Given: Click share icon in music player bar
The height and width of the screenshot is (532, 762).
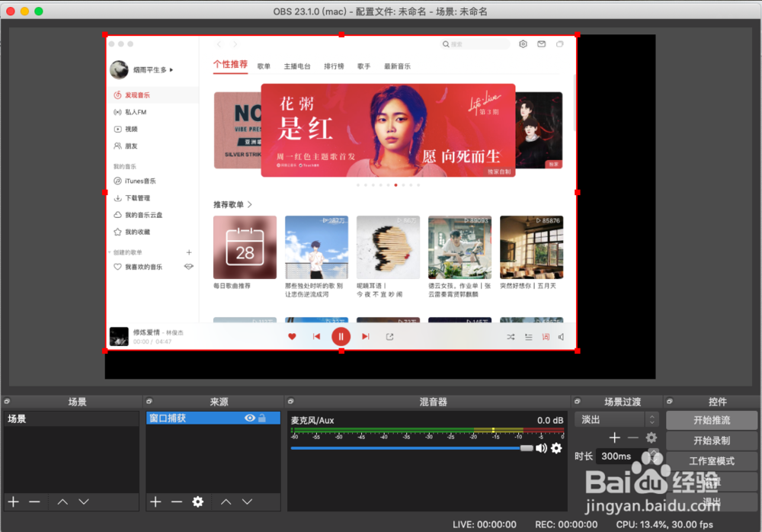Looking at the screenshot, I should tap(389, 337).
